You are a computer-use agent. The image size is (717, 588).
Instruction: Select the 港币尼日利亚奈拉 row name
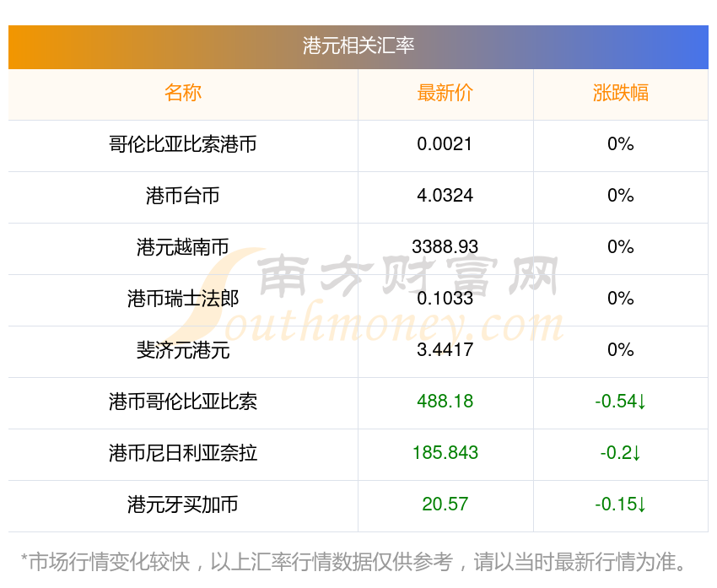click(x=183, y=453)
